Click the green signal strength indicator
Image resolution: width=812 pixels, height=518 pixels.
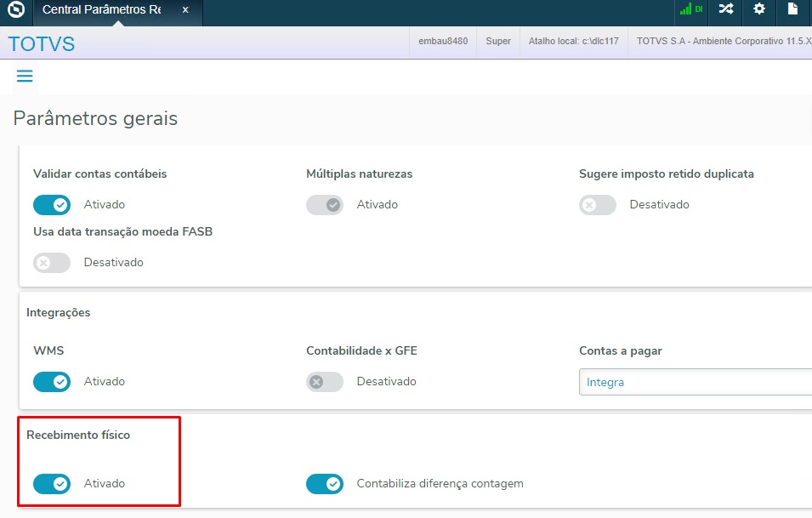tap(685, 9)
